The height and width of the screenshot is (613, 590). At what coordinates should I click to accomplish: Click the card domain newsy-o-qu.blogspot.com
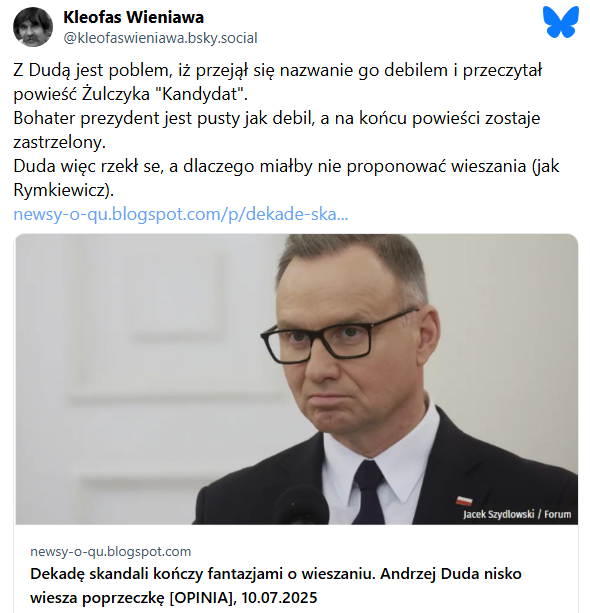(x=111, y=551)
